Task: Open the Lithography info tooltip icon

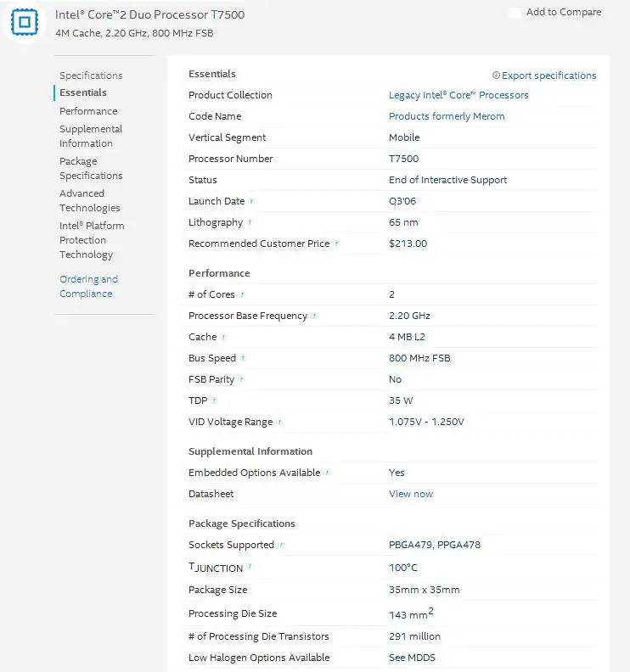Action: click(x=250, y=222)
